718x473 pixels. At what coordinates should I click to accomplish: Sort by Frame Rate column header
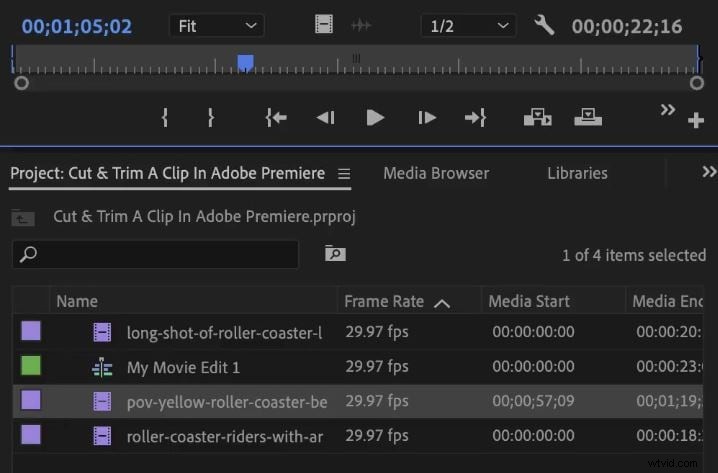pyautogui.click(x=384, y=301)
